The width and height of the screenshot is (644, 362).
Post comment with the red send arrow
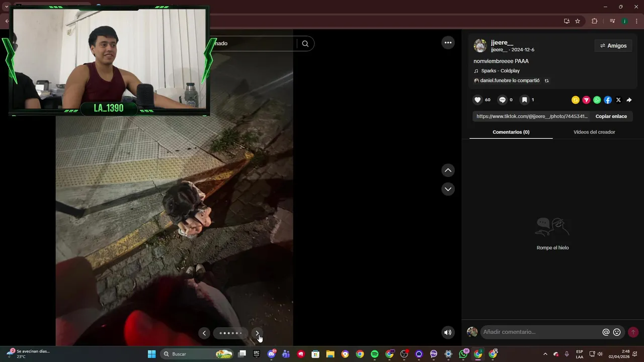pos(633,332)
